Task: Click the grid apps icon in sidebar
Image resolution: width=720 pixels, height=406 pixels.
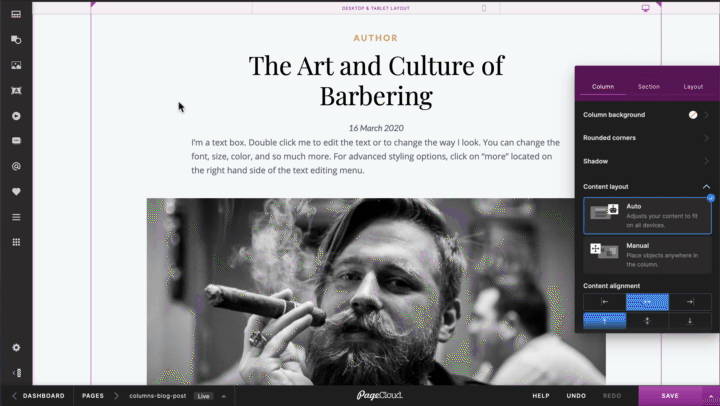Action: tap(16, 242)
